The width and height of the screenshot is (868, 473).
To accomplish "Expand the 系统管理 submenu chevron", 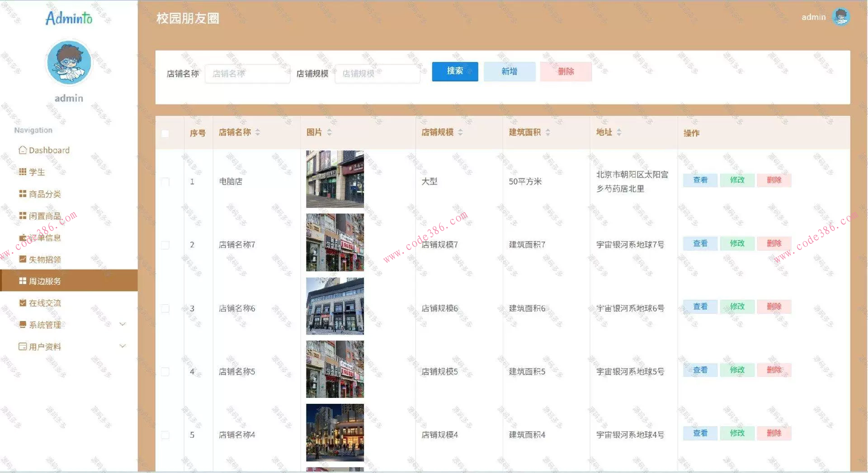I will coord(123,324).
